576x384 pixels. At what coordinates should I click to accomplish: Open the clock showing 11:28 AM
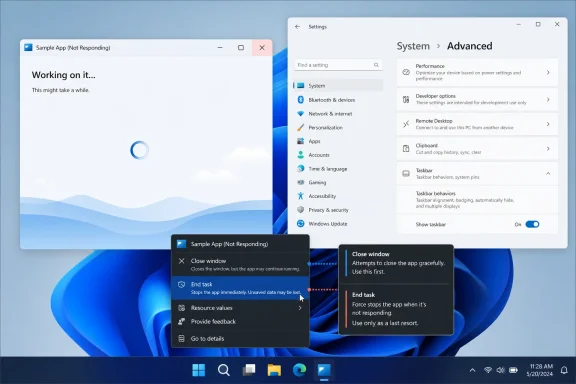[x=540, y=370]
